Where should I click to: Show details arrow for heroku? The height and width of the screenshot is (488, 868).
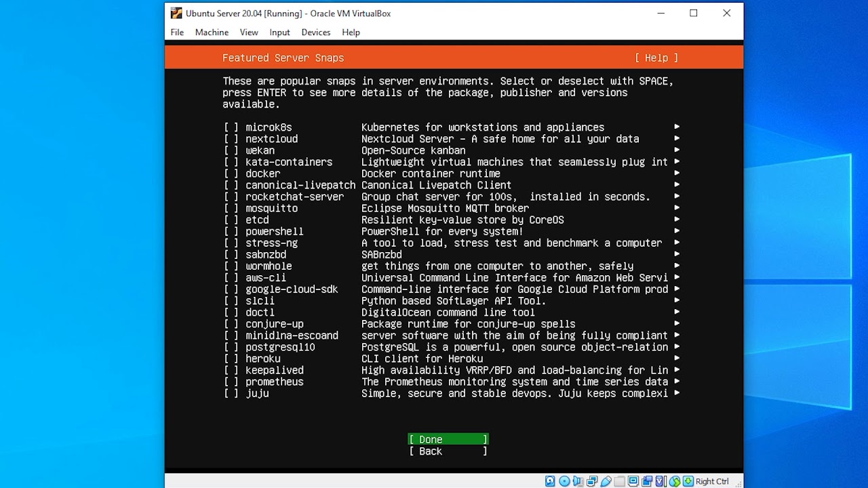tap(676, 359)
